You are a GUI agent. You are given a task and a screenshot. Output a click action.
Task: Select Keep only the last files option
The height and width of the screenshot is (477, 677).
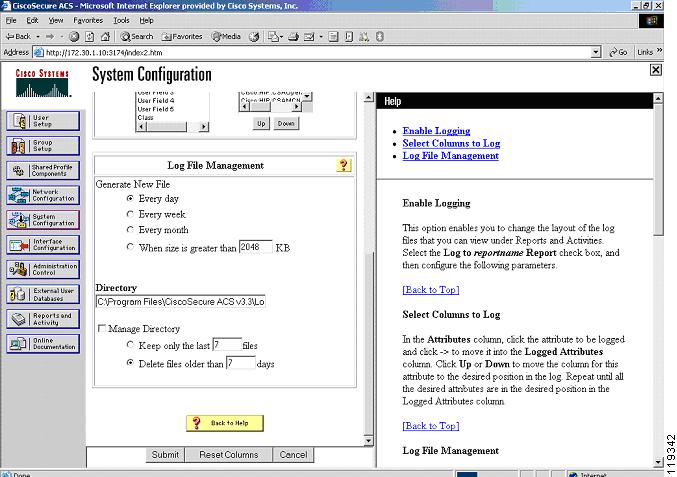130,345
